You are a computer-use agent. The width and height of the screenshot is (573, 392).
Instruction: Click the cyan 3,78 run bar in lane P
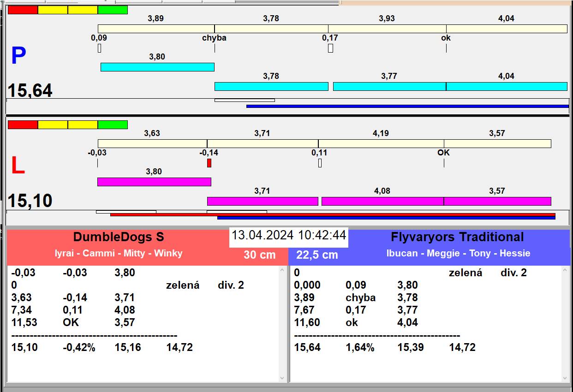click(x=271, y=86)
